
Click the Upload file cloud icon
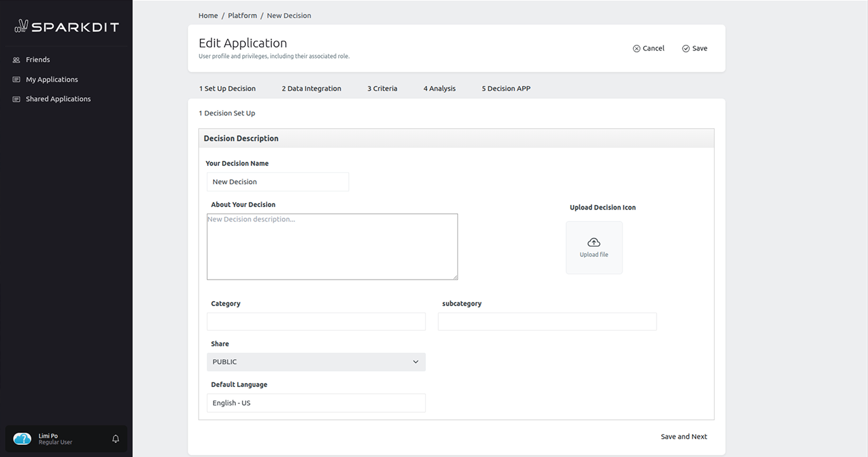(x=594, y=242)
